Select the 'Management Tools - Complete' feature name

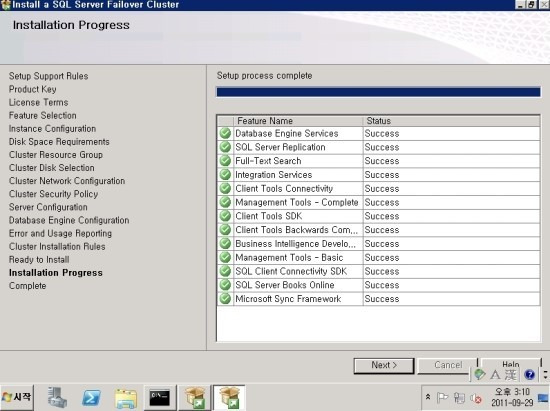click(x=297, y=202)
